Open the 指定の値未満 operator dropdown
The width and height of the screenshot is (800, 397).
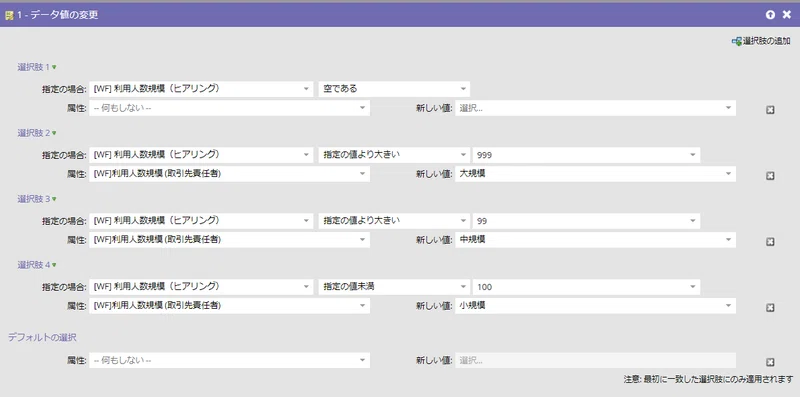(x=394, y=287)
